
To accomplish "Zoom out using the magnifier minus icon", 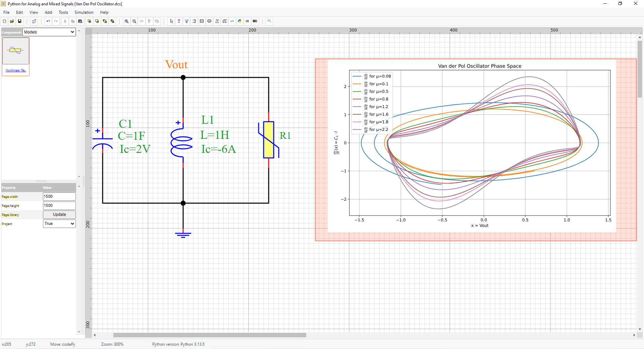I will (134, 21).
